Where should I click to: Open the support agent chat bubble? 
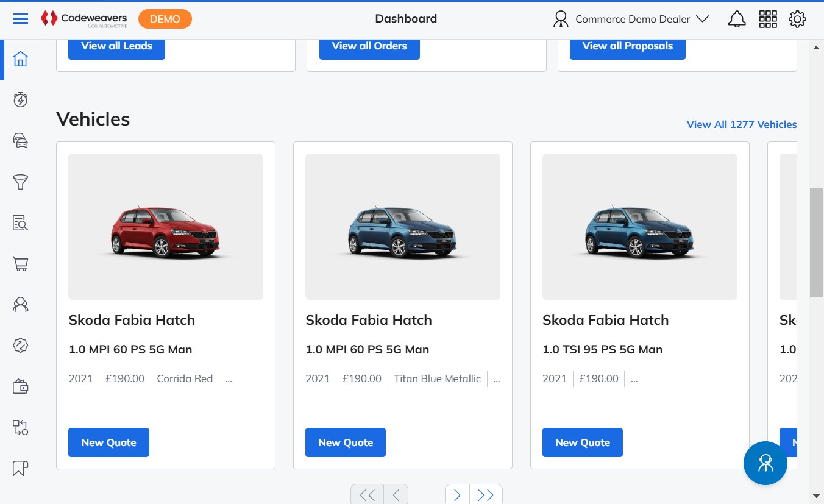tap(765, 463)
